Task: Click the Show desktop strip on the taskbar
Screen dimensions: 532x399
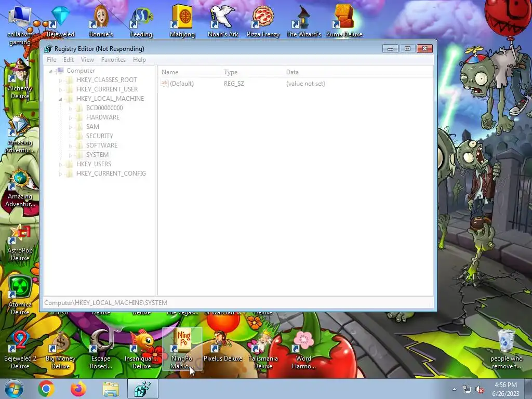Action: click(x=529, y=389)
